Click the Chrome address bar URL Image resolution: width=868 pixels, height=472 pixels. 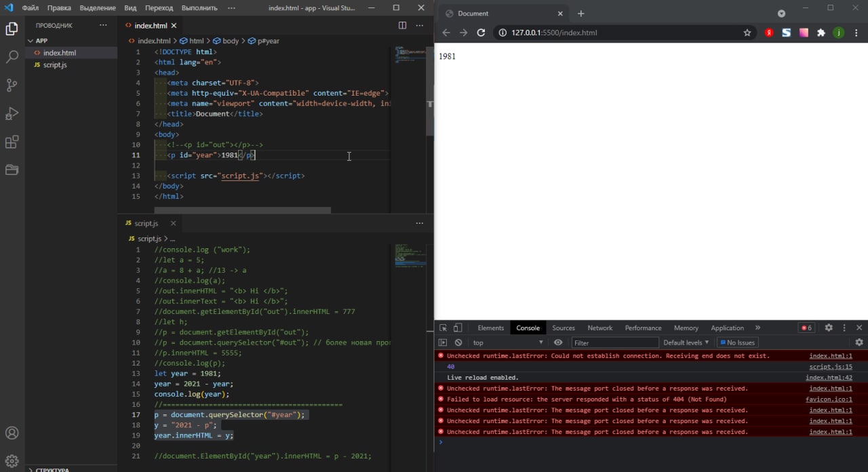(x=554, y=33)
